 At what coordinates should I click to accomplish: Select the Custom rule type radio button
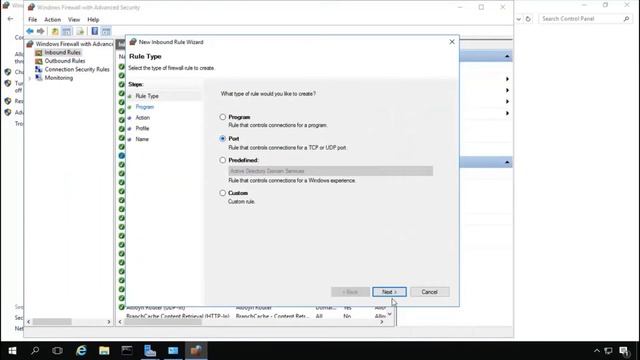coord(222,193)
